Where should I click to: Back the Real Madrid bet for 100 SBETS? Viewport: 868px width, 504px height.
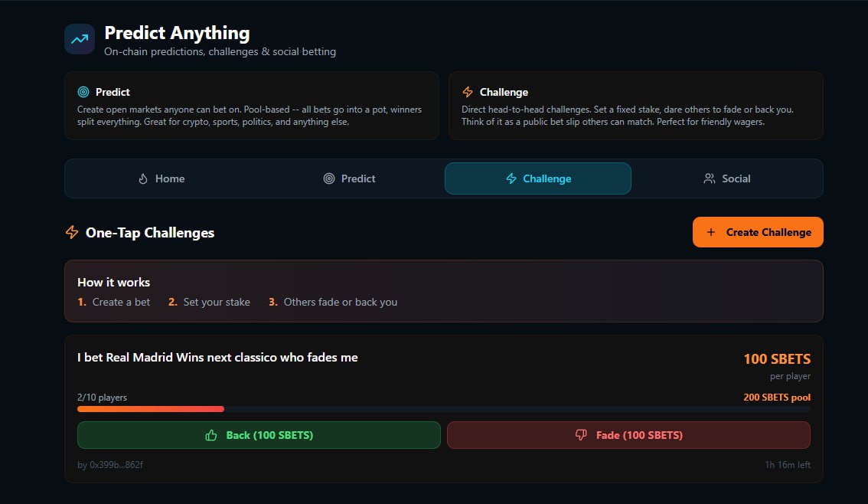pyautogui.click(x=259, y=435)
